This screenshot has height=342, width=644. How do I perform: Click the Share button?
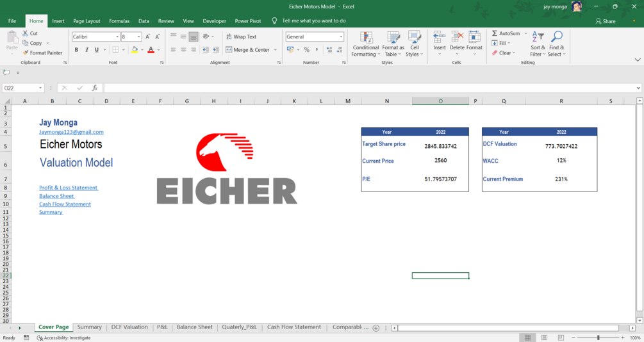point(606,21)
